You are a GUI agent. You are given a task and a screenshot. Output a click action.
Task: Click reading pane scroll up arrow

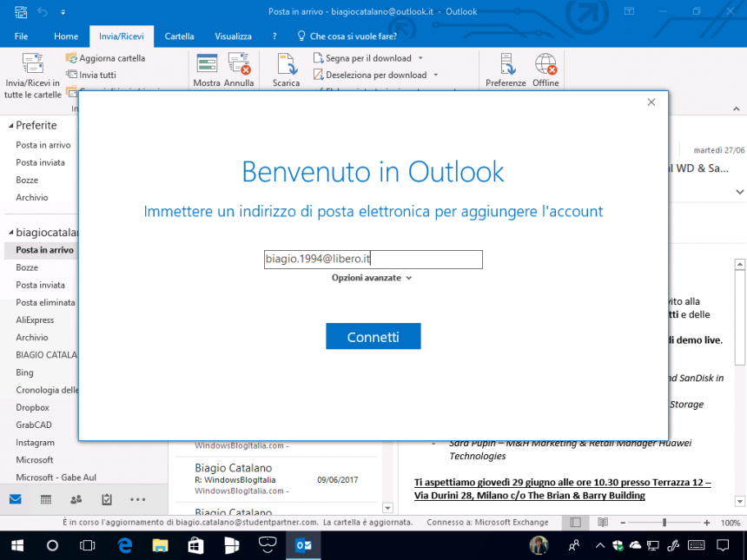740,264
